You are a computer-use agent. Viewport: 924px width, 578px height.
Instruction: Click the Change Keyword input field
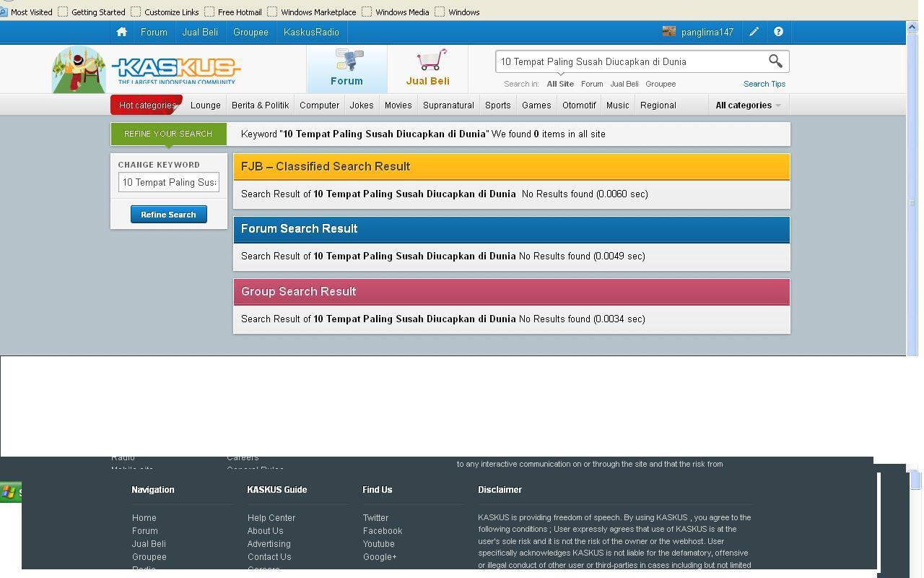tap(169, 182)
